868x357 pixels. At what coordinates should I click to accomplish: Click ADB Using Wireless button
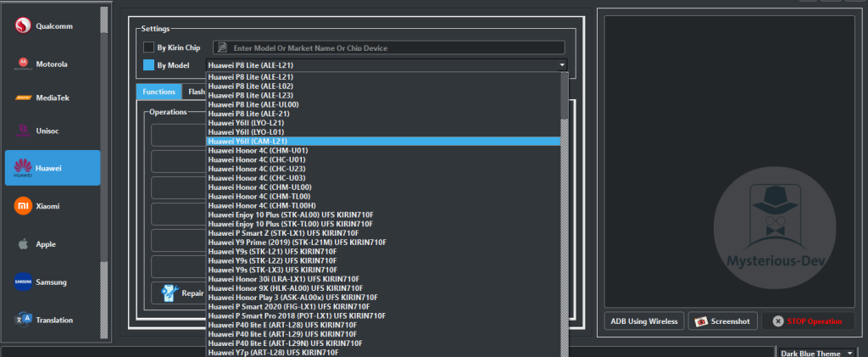coord(644,321)
